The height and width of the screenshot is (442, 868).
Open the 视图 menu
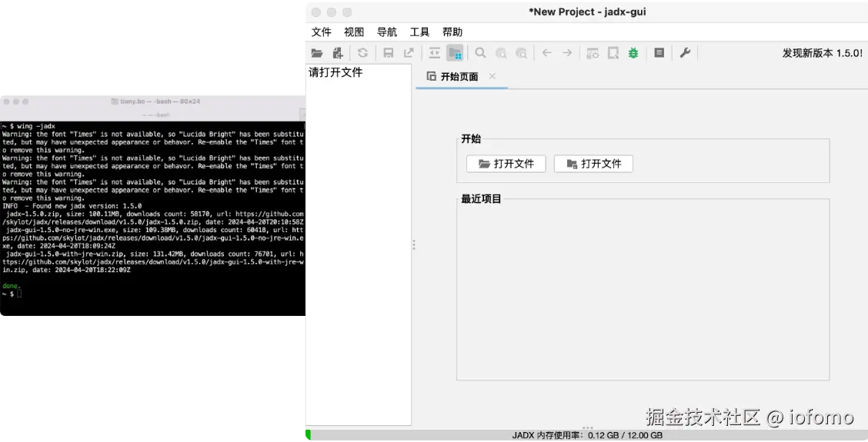click(354, 32)
